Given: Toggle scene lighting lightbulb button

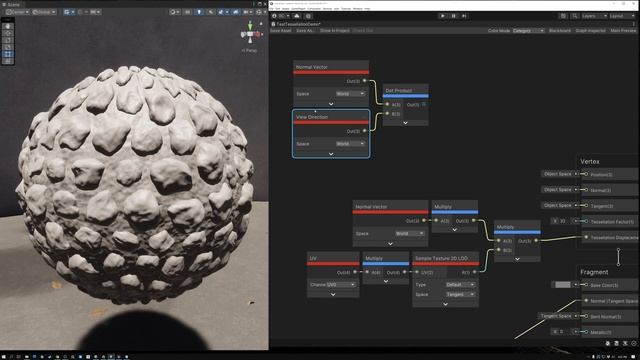Looking at the screenshot, I should click(199, 12).
